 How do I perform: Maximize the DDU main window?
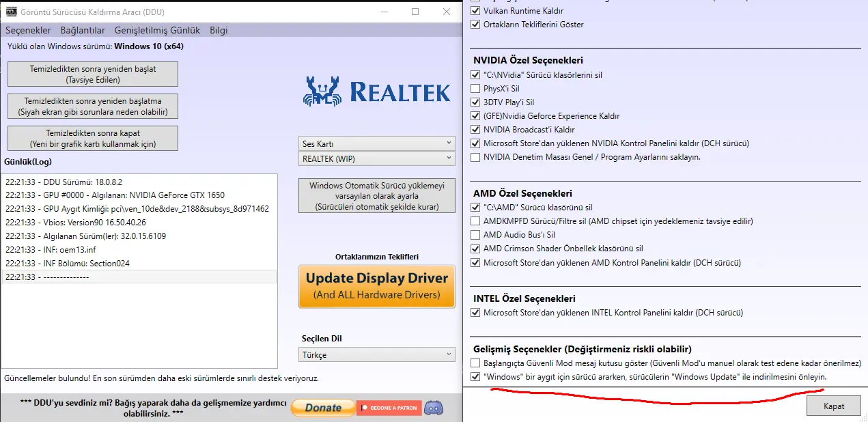[x=415, y=12]
